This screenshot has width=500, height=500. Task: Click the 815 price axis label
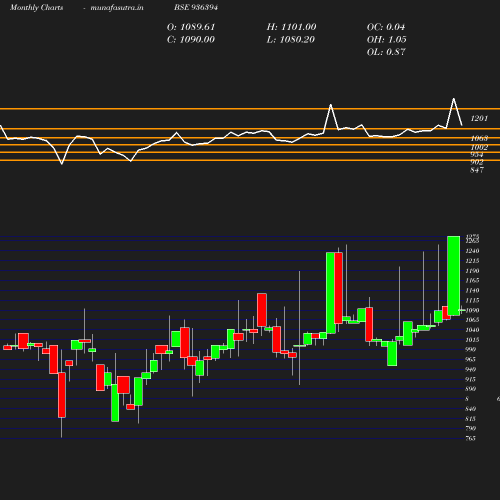point(471,419)
